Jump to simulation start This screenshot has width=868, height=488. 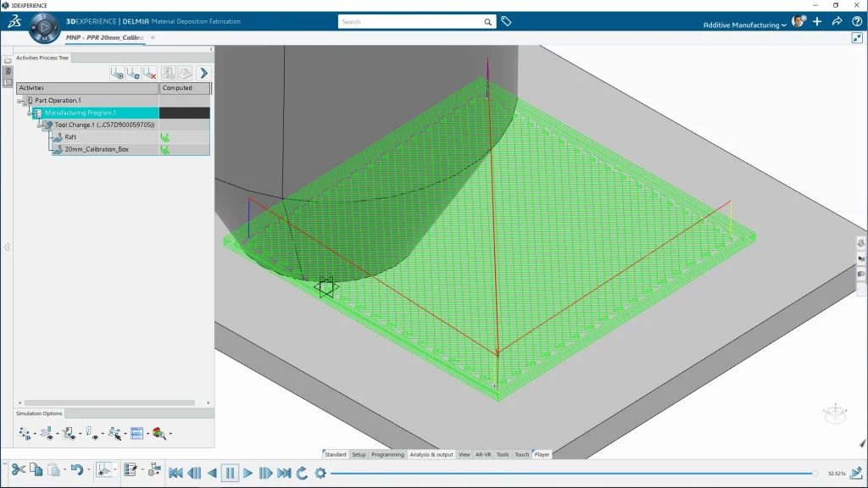[175, 473]
